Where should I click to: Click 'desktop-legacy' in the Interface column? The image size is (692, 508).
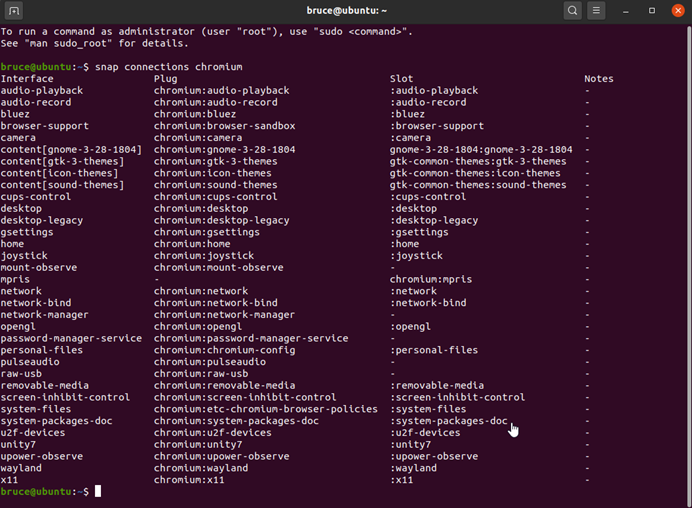(42, 220)
